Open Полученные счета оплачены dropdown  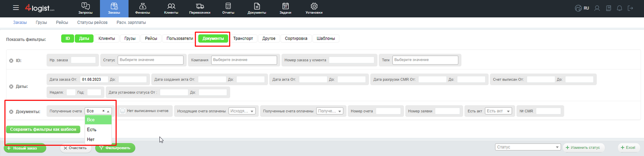[x=330, y=111]
